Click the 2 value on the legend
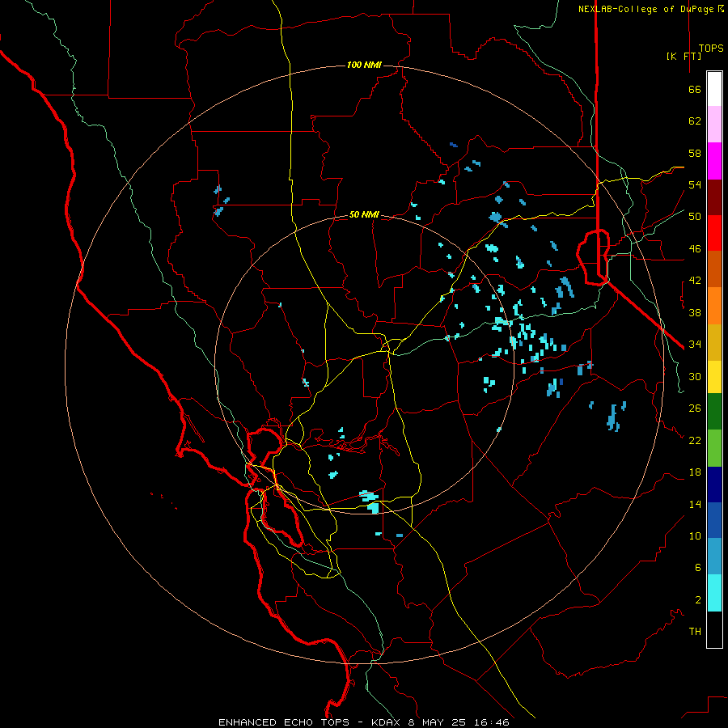The image size is (728, 728). coord(697,599)
